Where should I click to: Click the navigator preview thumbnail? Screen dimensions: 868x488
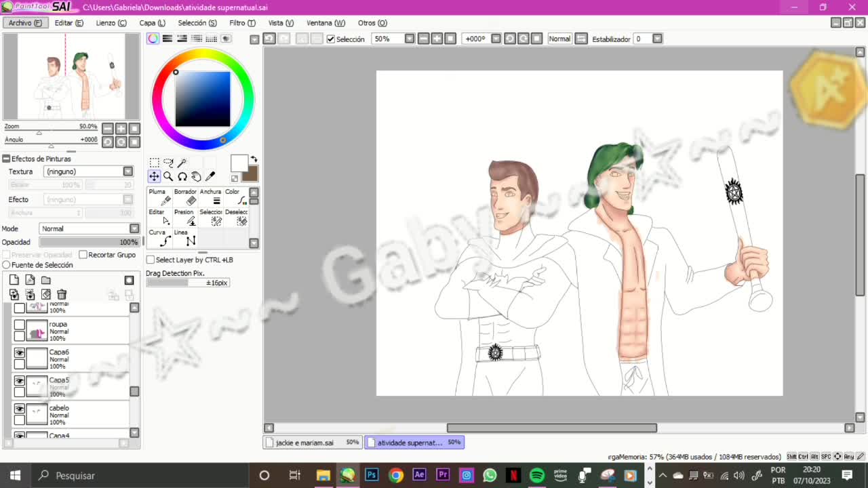71,77
